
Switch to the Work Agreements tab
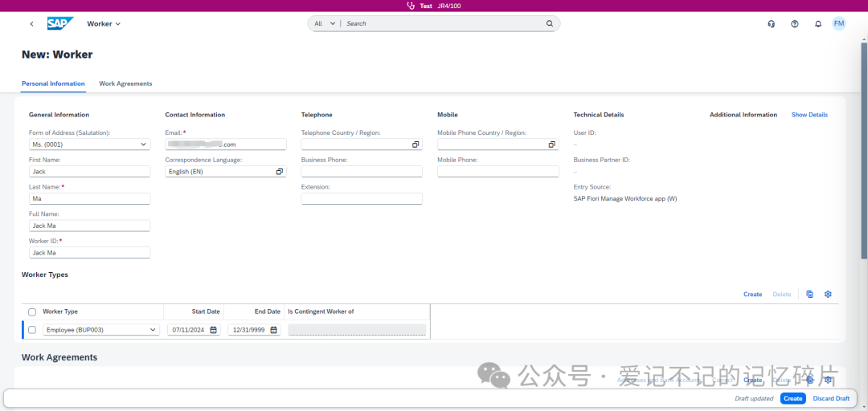[x=125, y=83]
